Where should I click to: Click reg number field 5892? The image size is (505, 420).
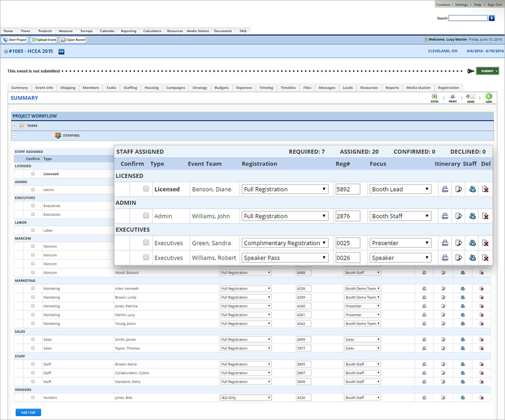click(348, 189)
